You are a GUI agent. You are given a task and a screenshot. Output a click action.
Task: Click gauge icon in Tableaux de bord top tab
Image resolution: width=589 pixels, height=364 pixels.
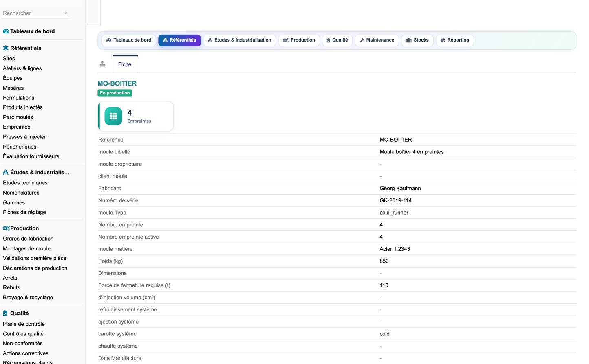point(109,40)
